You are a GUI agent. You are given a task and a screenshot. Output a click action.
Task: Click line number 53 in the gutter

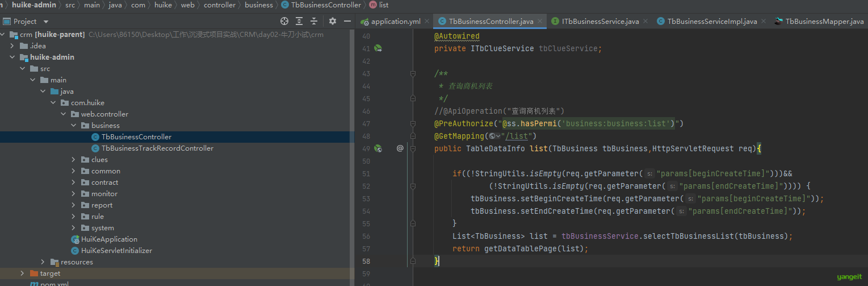point(366,198)
